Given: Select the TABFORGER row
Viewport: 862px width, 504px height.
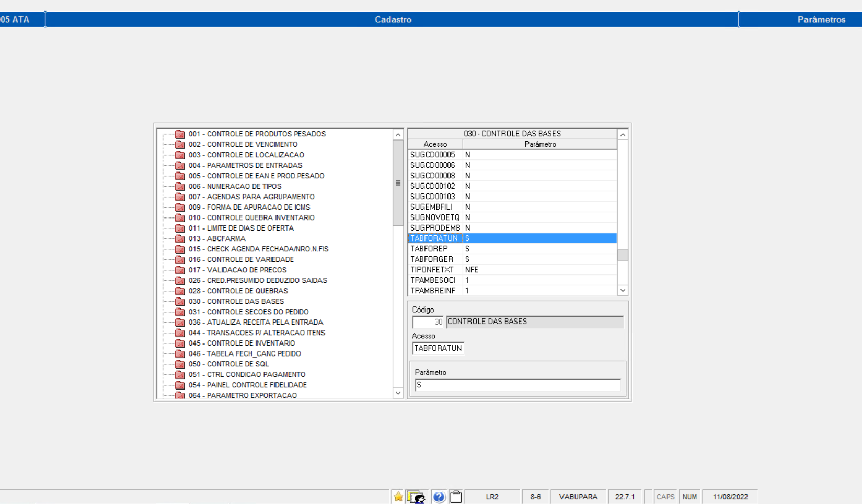Looking at the screenshot, I should point(512,259).
